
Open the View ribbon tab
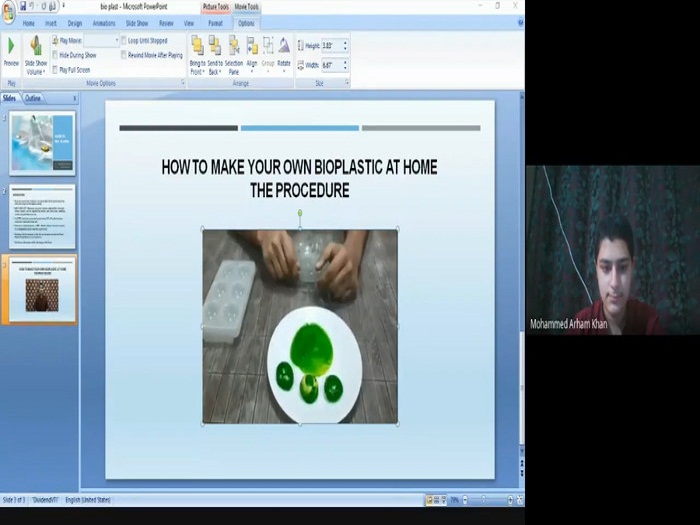(x=189, y=23)
